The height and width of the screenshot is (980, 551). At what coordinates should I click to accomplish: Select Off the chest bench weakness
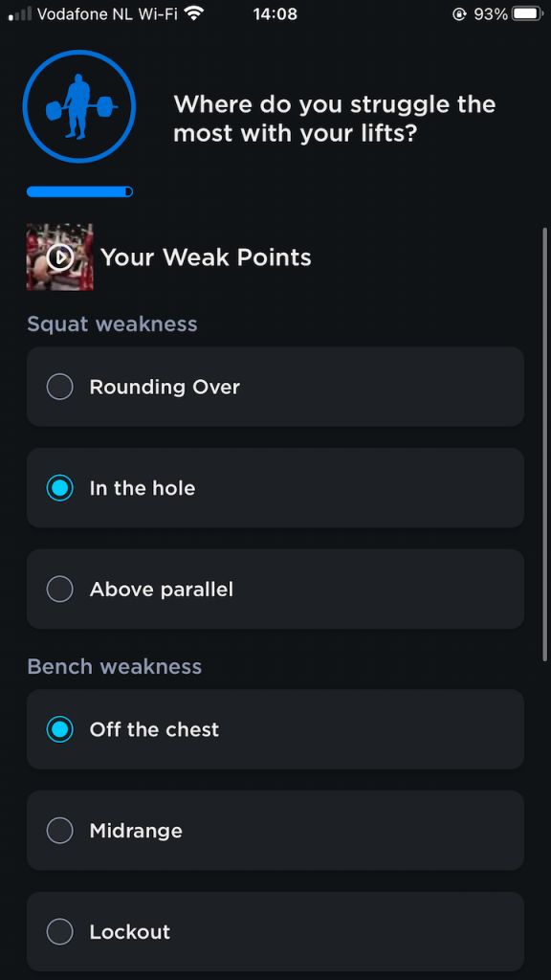275,729
